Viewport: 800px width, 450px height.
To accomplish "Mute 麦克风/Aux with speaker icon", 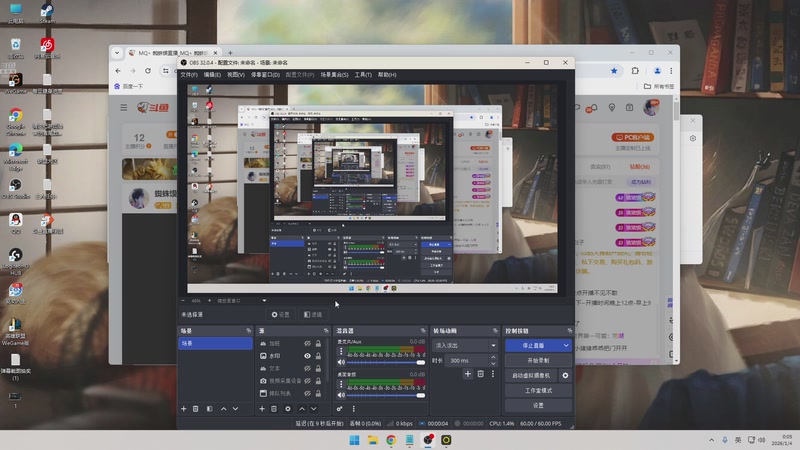I will point(341,362).
